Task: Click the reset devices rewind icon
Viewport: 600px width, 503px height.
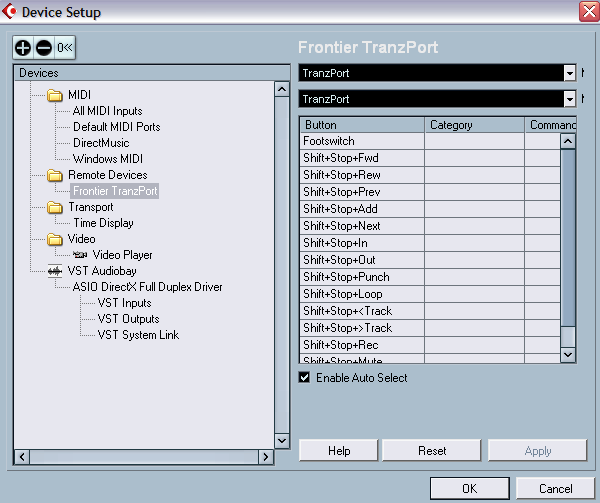Action: pyautogui.click(x=65, y=48)
